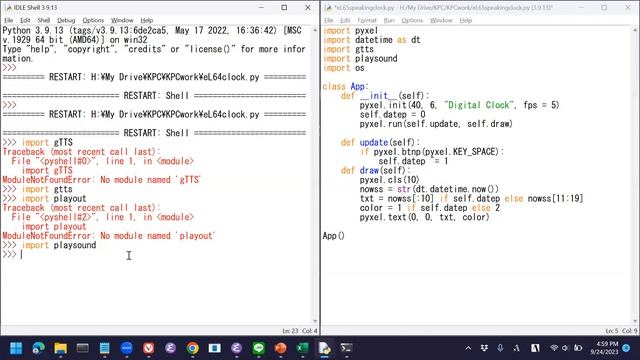Open the volume speaker tray icon
This screenshot has height=360, width=640.
pos(565,348)
